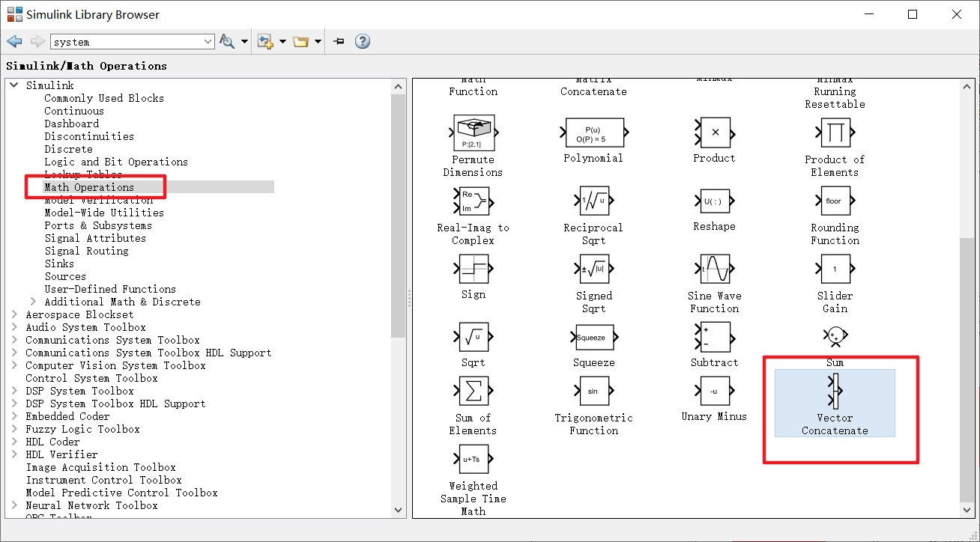The height and width of the screenshot is (542, 980).
Task: Select the round Sum block
Action: click(x=835, y=337)
